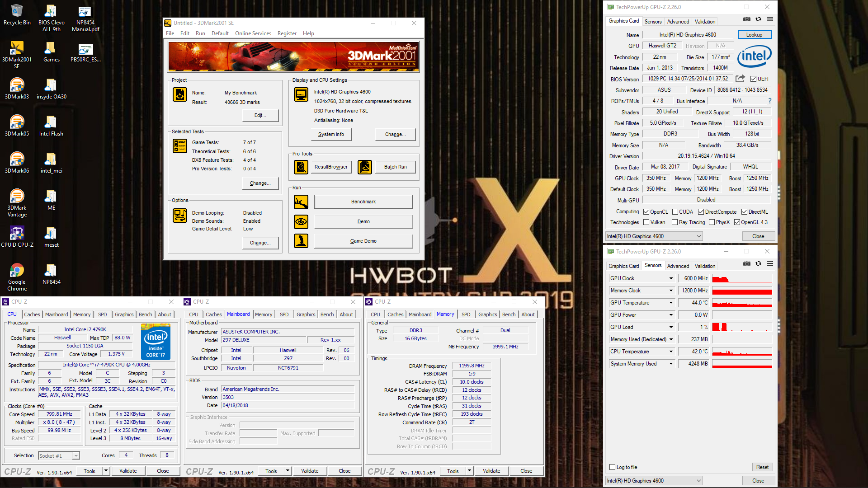
Task: Launch 3DMark06 desktop shortcut
Action: [17, 163]
